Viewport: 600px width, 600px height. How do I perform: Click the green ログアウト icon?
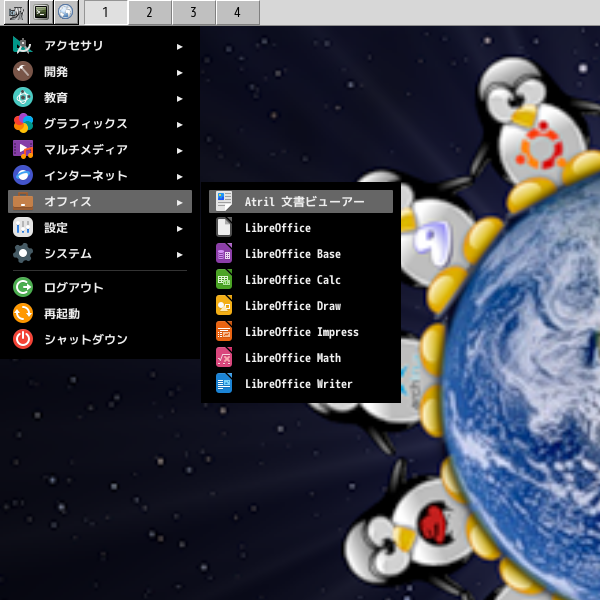[23, 287]
